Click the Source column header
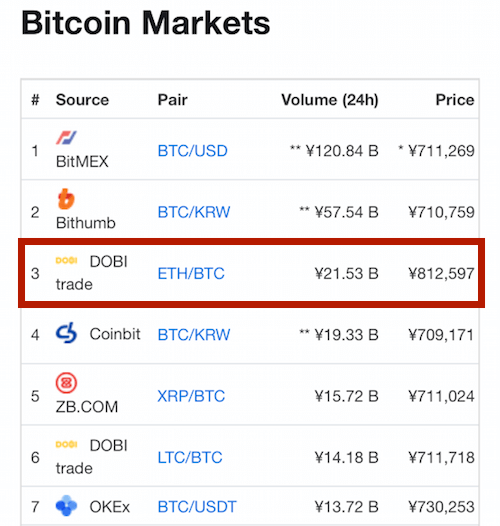The height and width of the screenshot is (526, 500). point(82,100)
